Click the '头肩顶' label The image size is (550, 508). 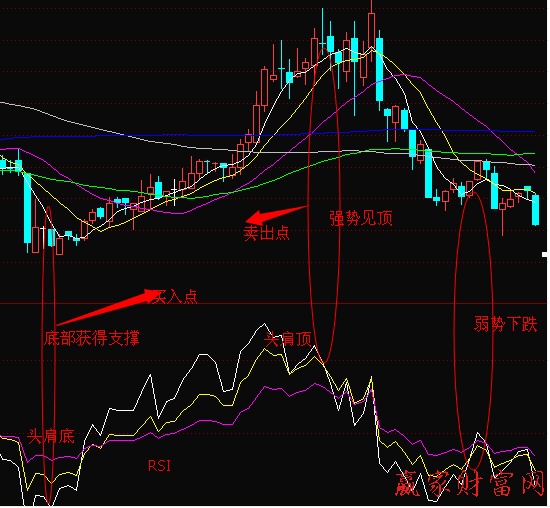coord(288,339)
